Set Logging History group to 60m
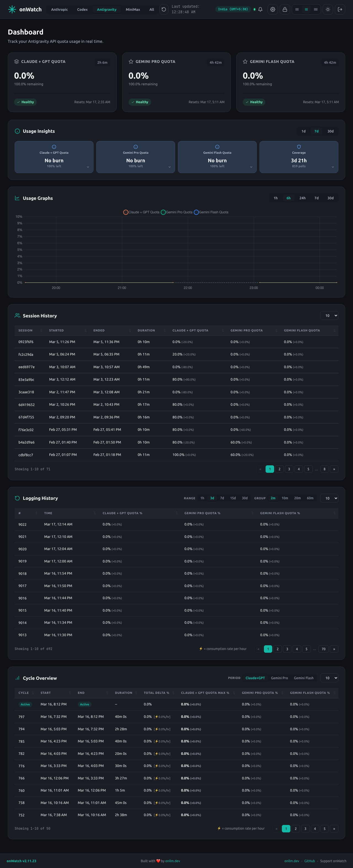The image size is (353, 868). [x=310, y=498]
